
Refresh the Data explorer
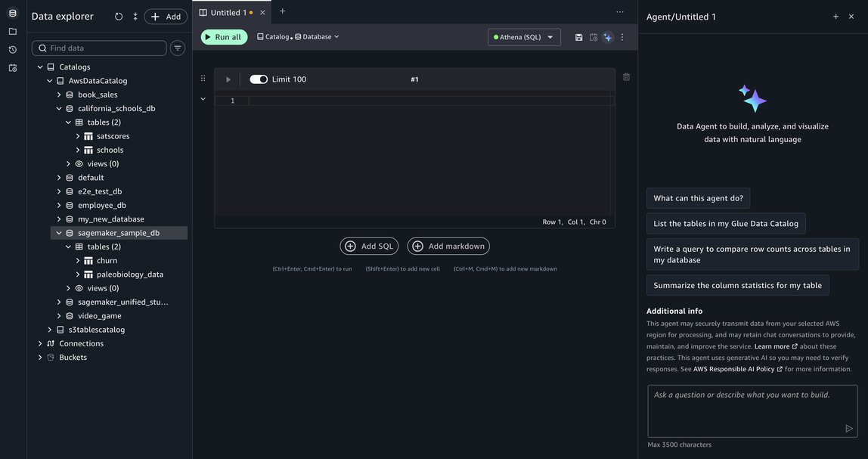pyautogui.click(x=119, y=17)
